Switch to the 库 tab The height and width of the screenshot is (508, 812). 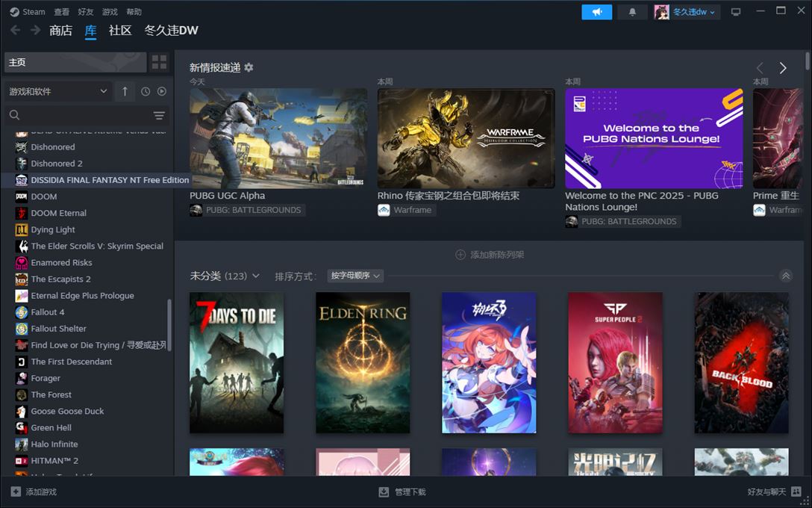[x=90, y=31]
